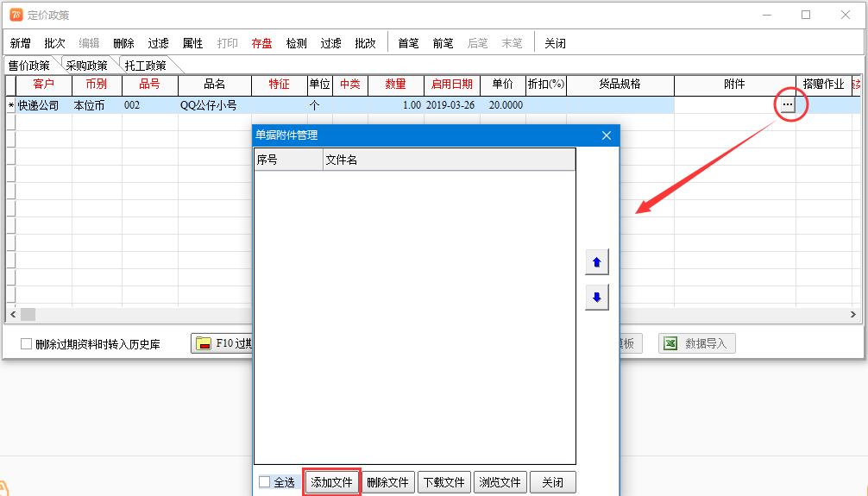Click 存盘 to save in toolbar
Image resolution: width=868 pixels, height=496 pixels.
click(261, 43)
